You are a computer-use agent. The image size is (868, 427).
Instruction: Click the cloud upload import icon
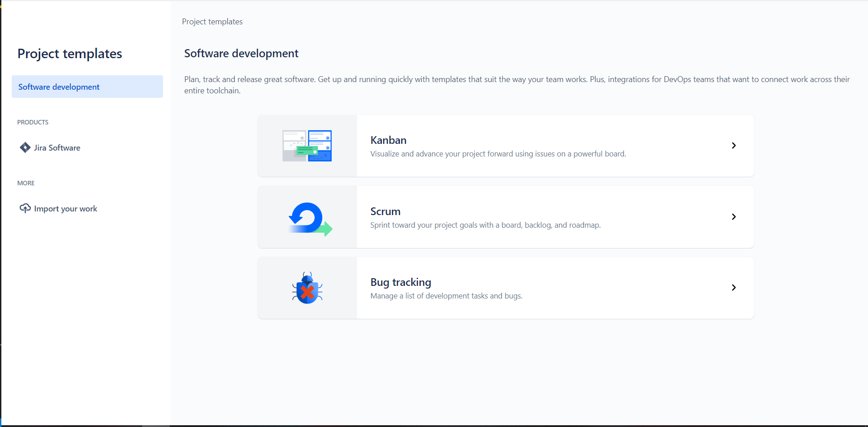[25, 208]
